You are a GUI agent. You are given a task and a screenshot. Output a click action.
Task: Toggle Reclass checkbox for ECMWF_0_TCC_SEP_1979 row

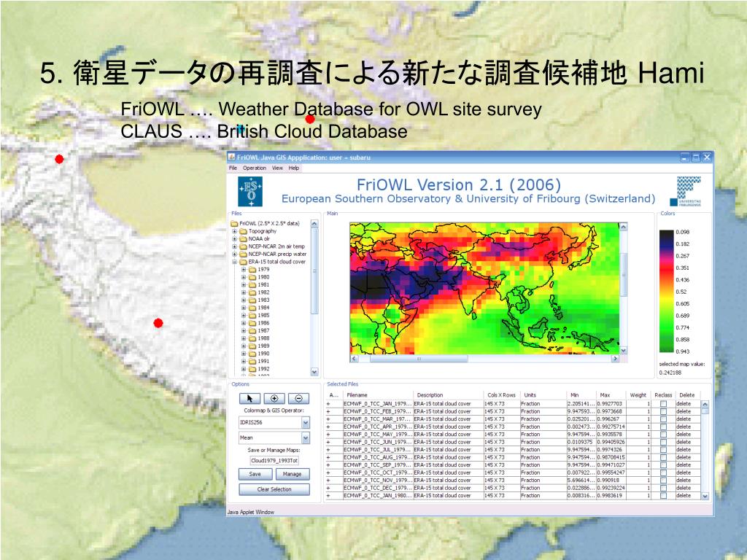point(663,464)
